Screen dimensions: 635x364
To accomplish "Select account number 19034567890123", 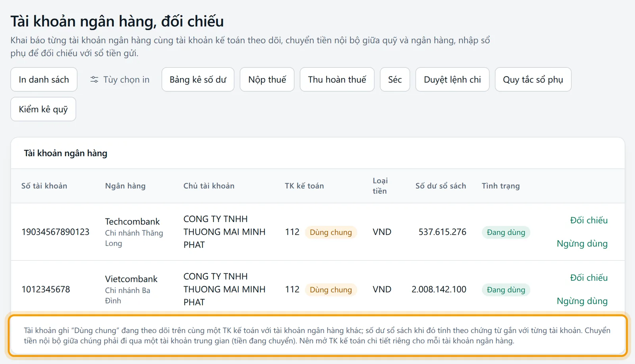I will point(56,232).
